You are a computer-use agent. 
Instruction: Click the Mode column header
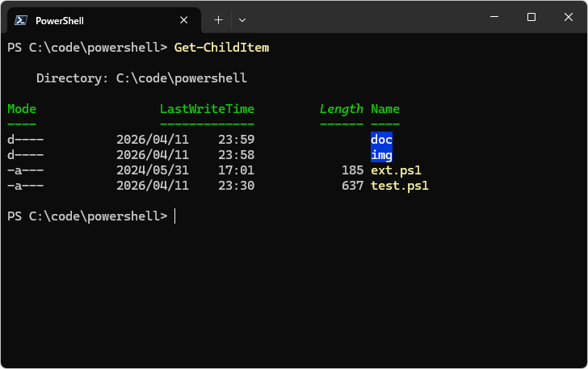[x=22, y=109]
